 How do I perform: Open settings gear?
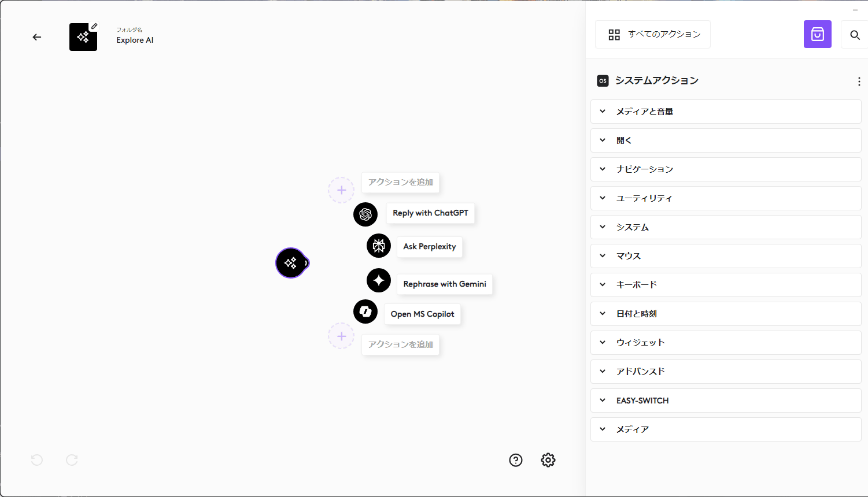[548, 460]
